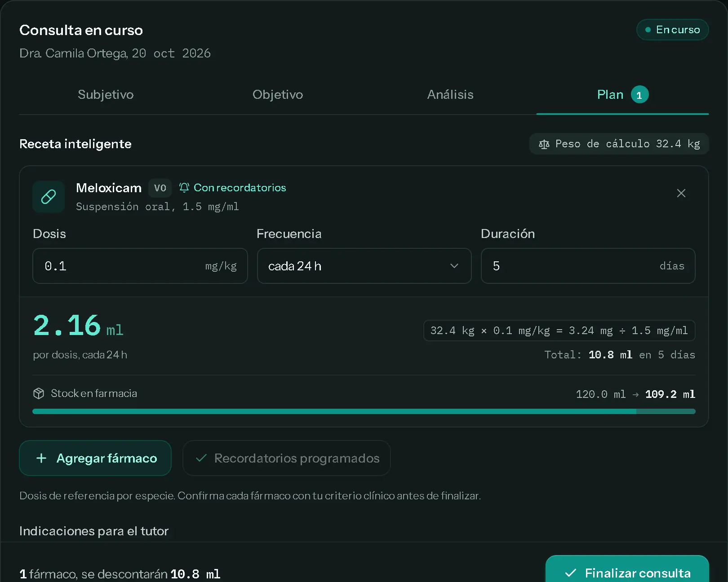Click the 'Dosis de referencia por especie' disclaimer
The height and width of the screenshot is (582, 728).
[x=250, y=496]
